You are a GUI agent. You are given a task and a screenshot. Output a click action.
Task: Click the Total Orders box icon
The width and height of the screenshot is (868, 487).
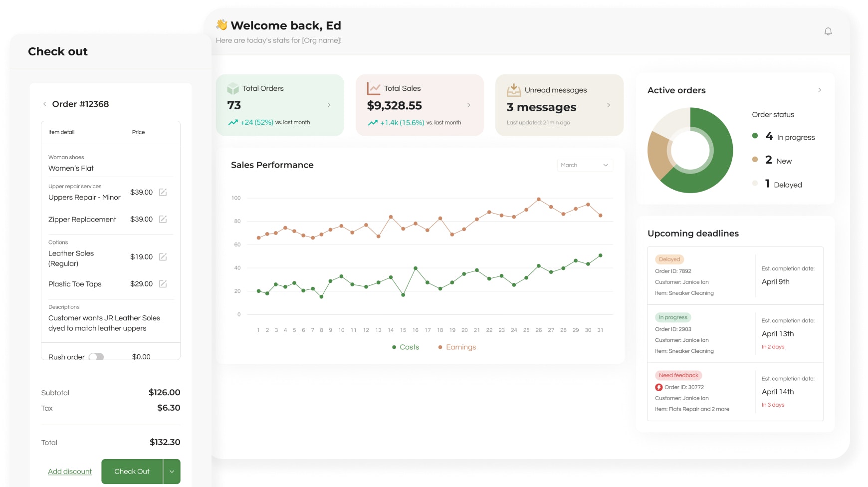[x=233, y=89]
